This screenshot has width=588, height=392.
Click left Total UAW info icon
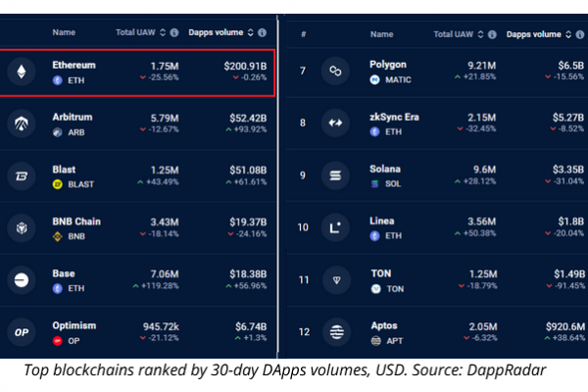tap(174, 32)
